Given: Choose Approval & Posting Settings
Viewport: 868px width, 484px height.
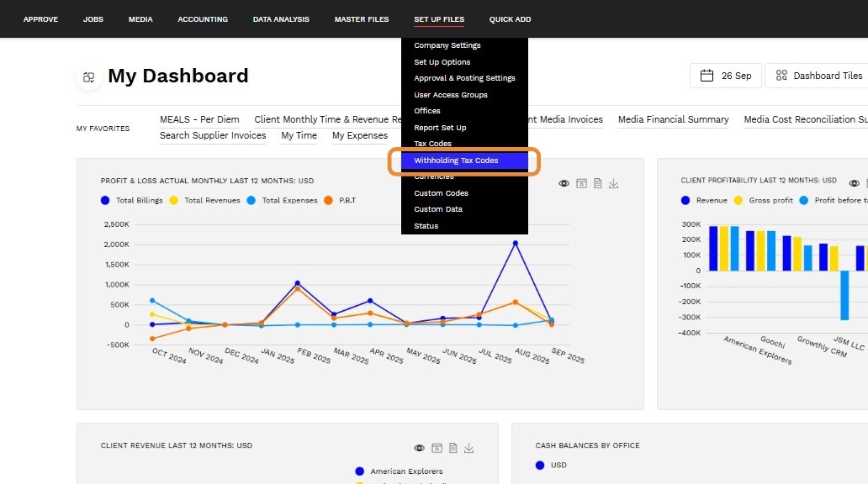Looking at the screenshot, I should pos(464,78).
